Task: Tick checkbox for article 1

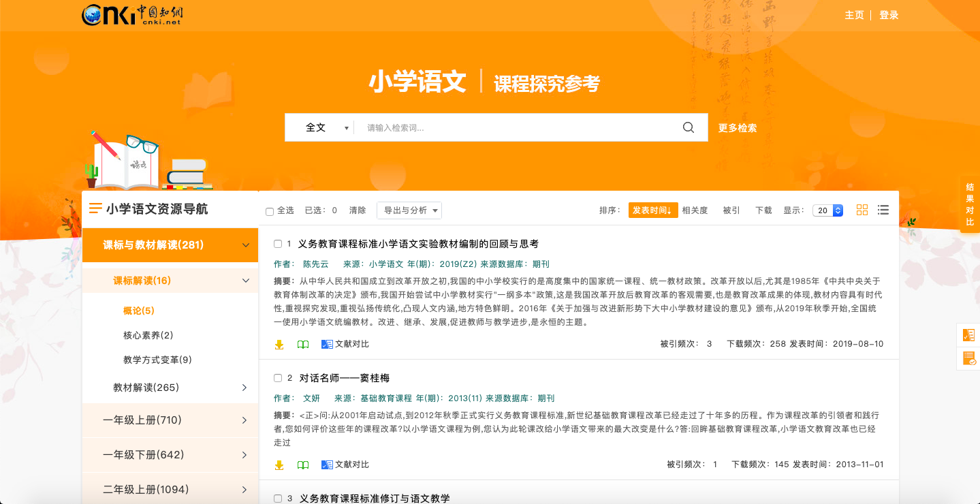Action: 278,244
